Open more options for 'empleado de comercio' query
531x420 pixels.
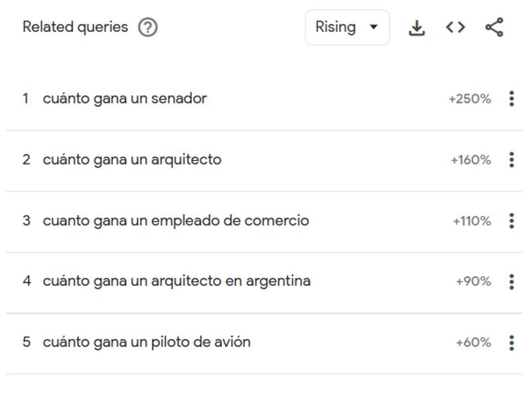511,221
